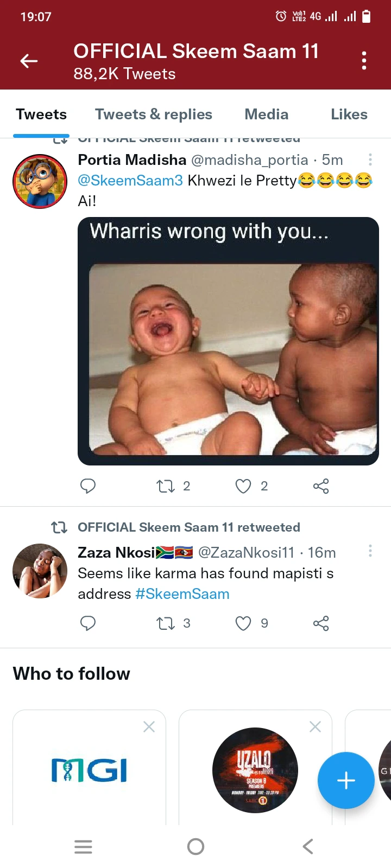Switch to the Media tab

pyautogui.click(x=266, y=114)
